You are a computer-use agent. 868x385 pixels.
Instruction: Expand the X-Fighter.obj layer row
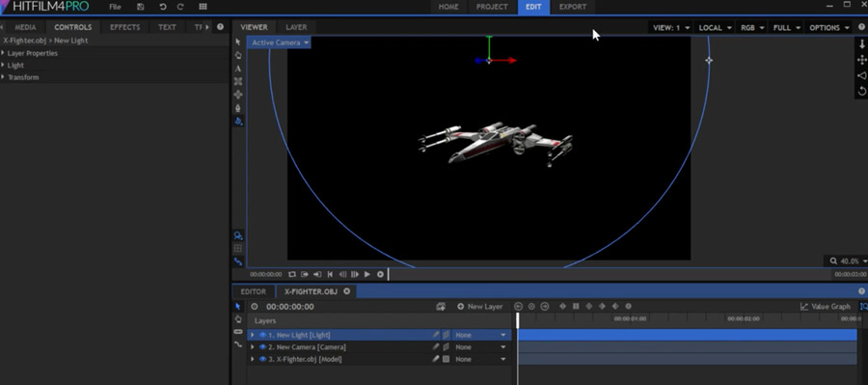[x=253, y=360]
